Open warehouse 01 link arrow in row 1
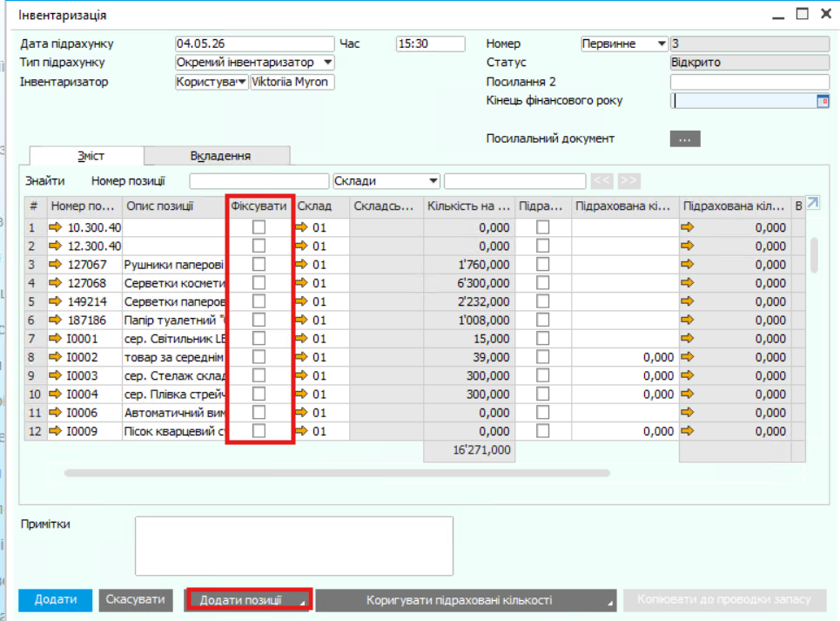 [301, 227]
